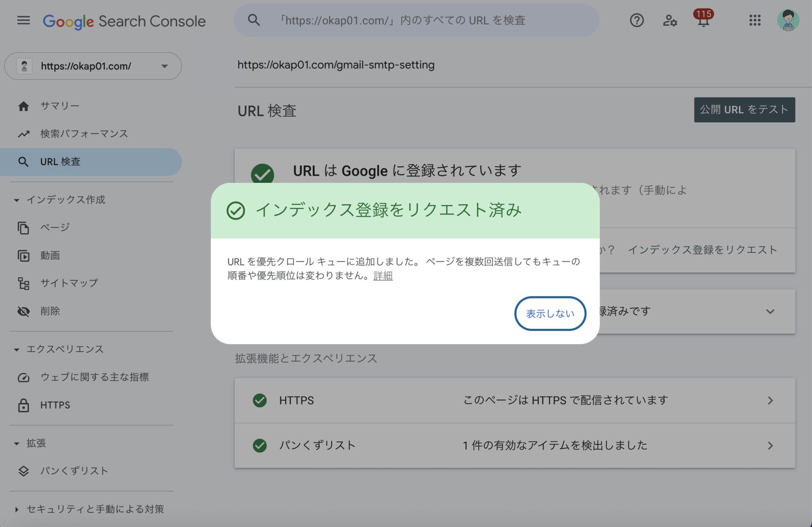Image resolution: width=812 pixels, height=527 pixels.
Task: Click the padlock icon beside HTTPS in sidebar
Action: click(x=24, y=405)
